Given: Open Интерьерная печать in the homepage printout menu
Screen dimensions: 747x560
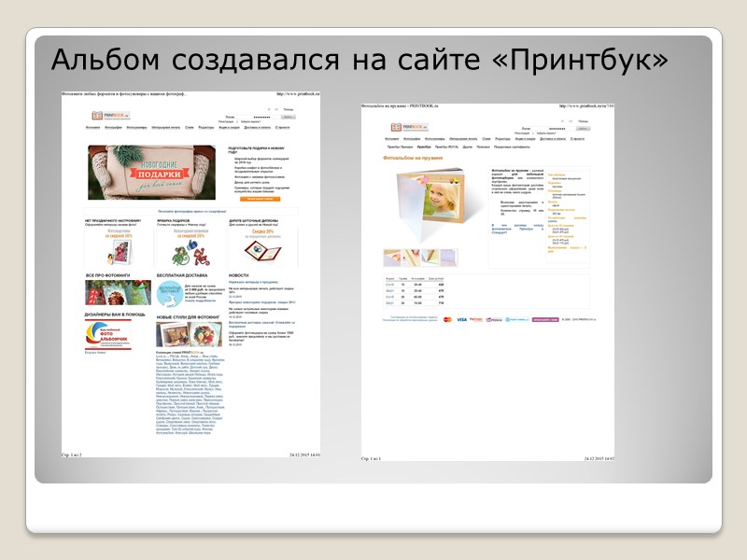Looking at the screenshot, I should [x=166, y=128].
